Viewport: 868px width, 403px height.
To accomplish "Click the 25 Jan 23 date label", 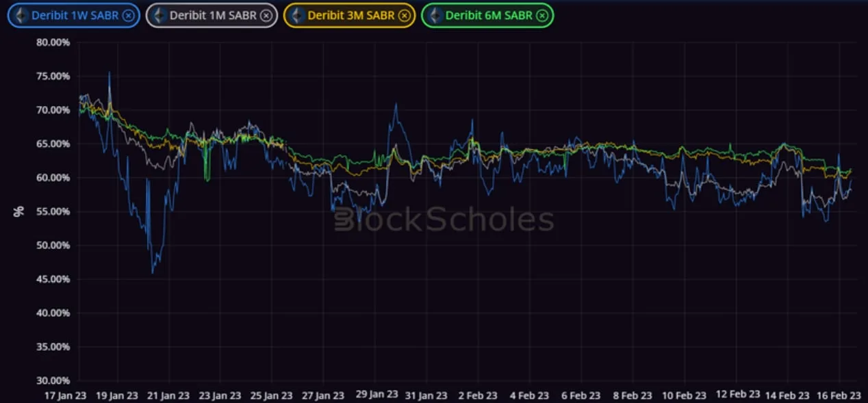I will (x=272, y=395).
